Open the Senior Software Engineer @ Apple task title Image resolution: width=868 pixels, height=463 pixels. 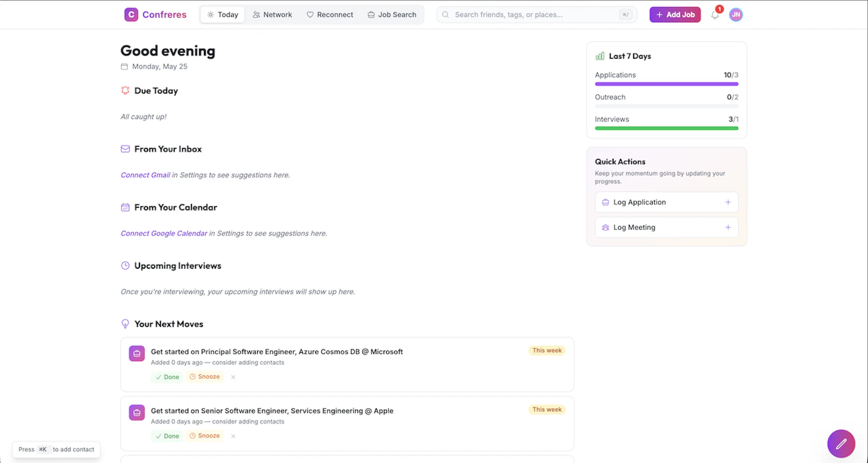pyautogui.click(x=272, y=411)
